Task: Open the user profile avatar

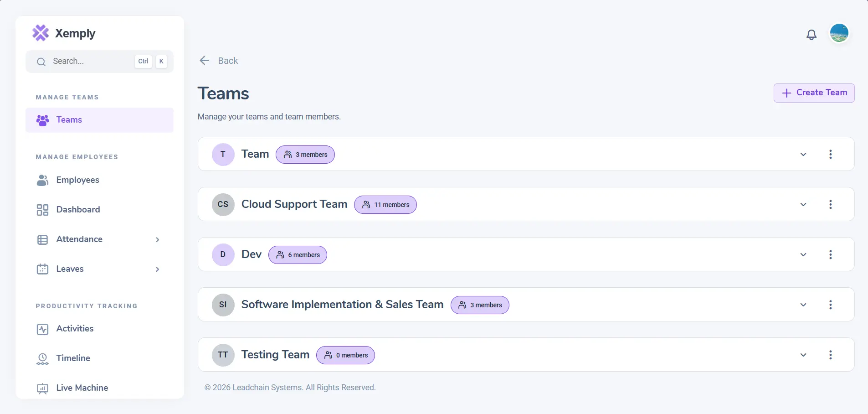Action: (x=839, y=33)
